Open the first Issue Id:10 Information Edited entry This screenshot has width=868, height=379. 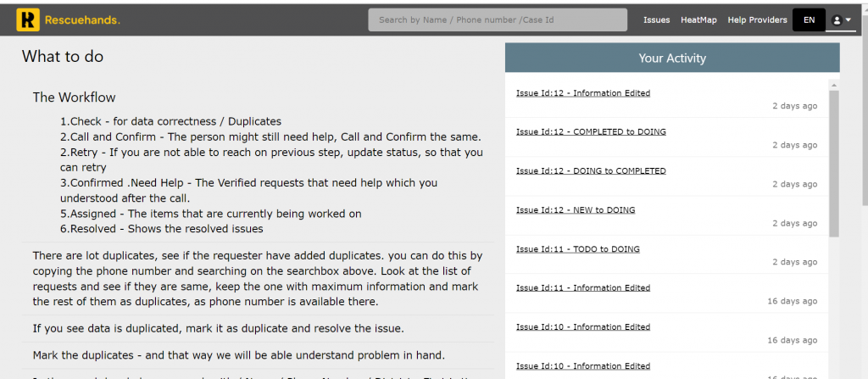point(583,327)
